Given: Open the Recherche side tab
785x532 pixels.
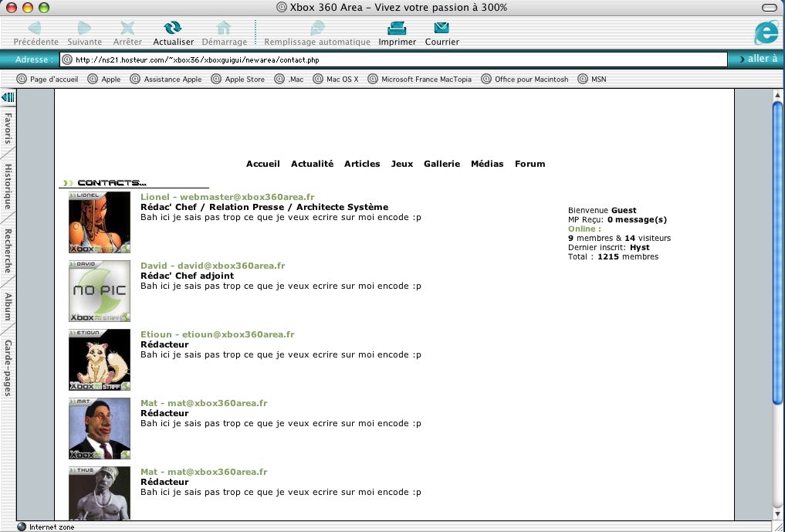Looking at the screenshot, I should point(8,251).
